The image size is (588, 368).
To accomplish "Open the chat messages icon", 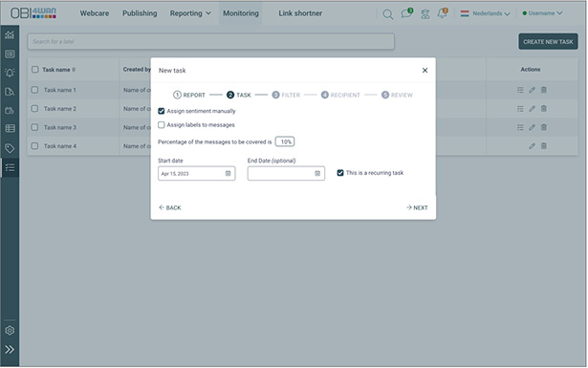I will 406,13.
